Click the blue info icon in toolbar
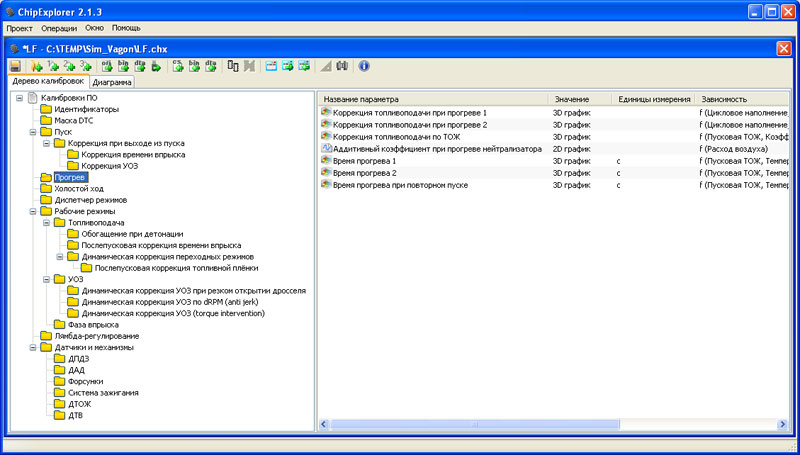Image resolution: width=800 pixels, height=455 pixels. tap(364, 66)
